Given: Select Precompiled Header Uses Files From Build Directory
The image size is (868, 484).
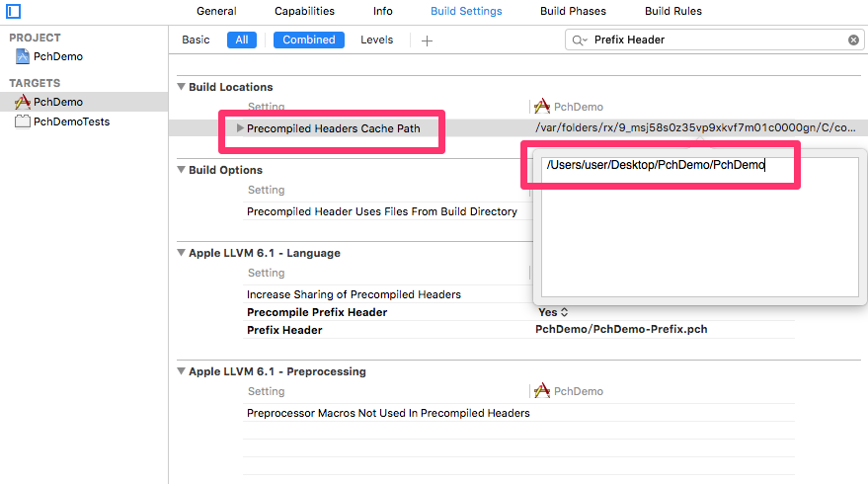Looking at the screenshot, I should point(382,211).
